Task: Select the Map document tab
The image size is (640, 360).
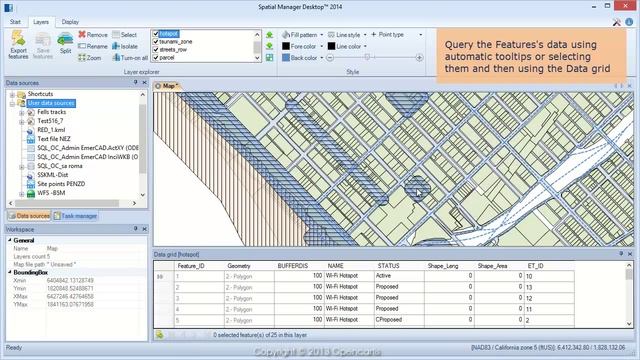Action: click(167, 86)
